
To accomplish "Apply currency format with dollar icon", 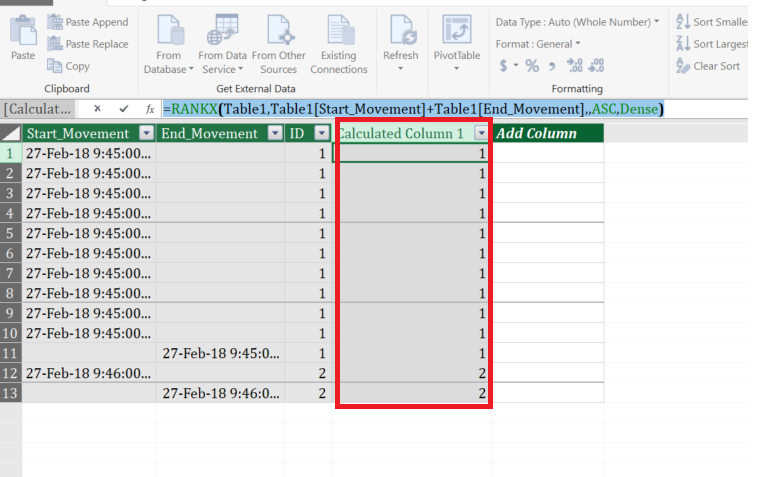I will pyautogui.click(x=503, y=66).
